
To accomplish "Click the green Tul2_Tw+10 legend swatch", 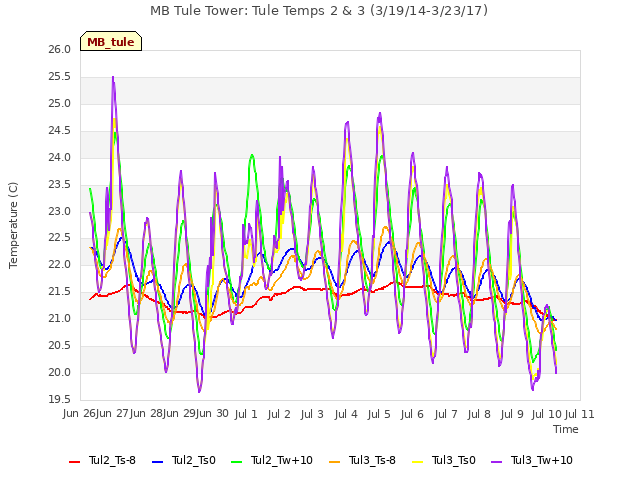I will 236,462.
